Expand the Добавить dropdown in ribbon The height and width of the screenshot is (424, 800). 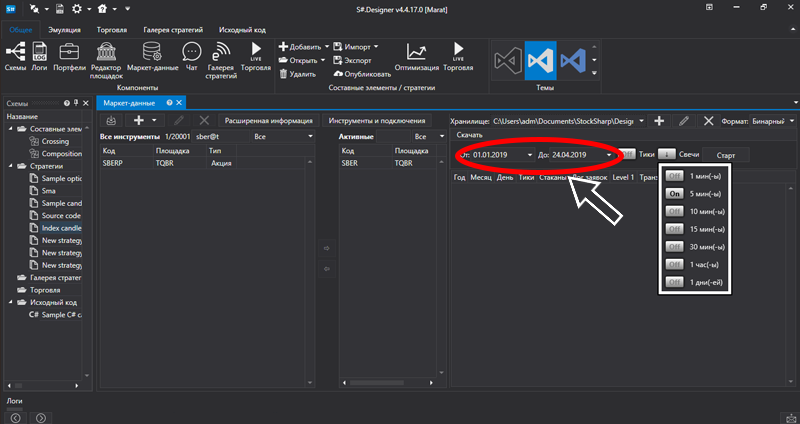(306, 46)
